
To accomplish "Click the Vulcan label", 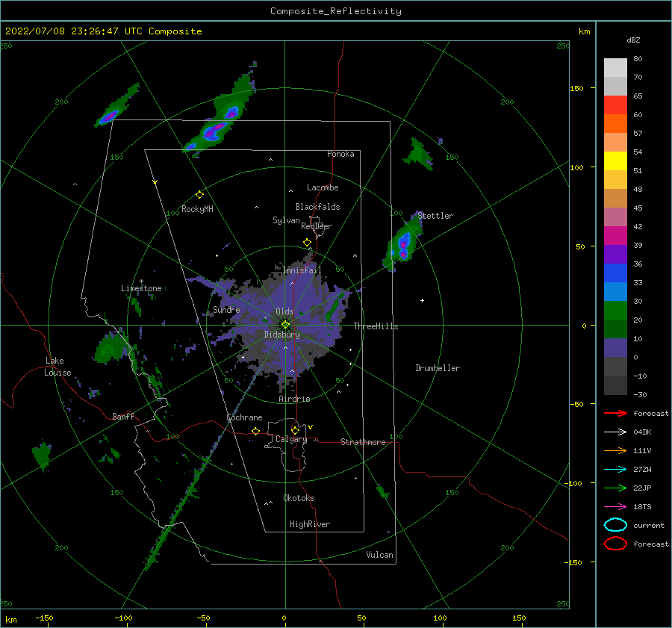I will pyautogui.click(x=380, y=555).
